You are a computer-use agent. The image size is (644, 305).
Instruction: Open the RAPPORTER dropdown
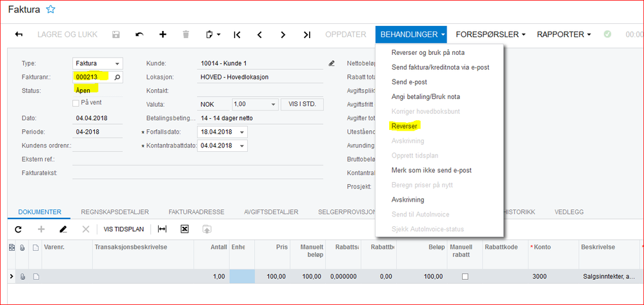[564, 34]
